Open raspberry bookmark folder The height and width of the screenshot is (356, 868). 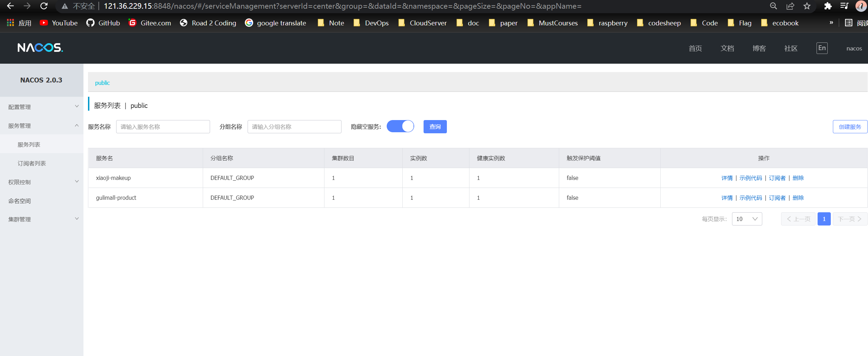(x=608, y=23)
